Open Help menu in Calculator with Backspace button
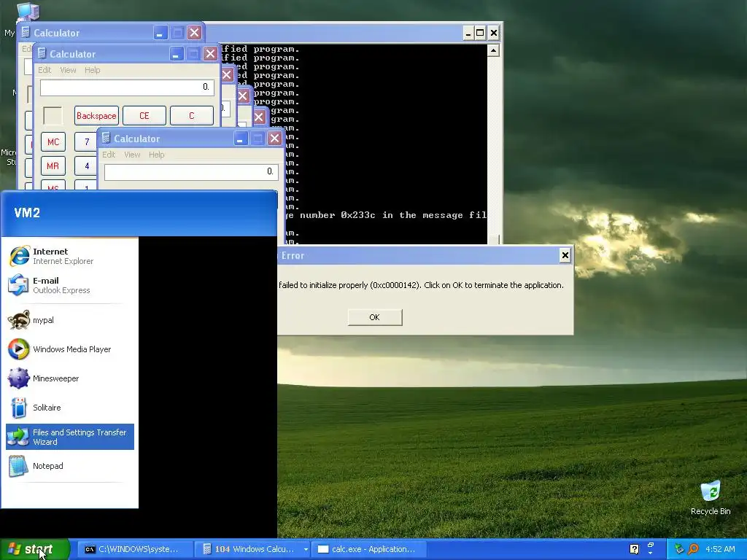Image resolution: width=747 pixels, height=560 pixels. [x=93, y=70]
